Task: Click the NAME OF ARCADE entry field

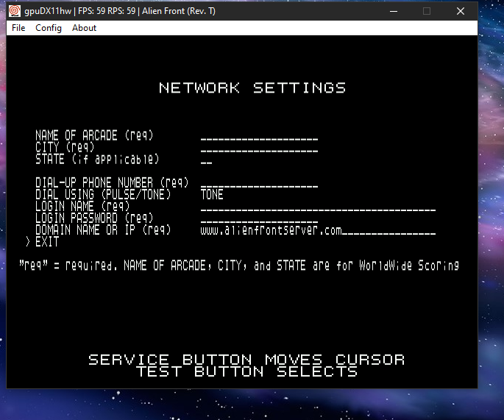Action: 259,136
